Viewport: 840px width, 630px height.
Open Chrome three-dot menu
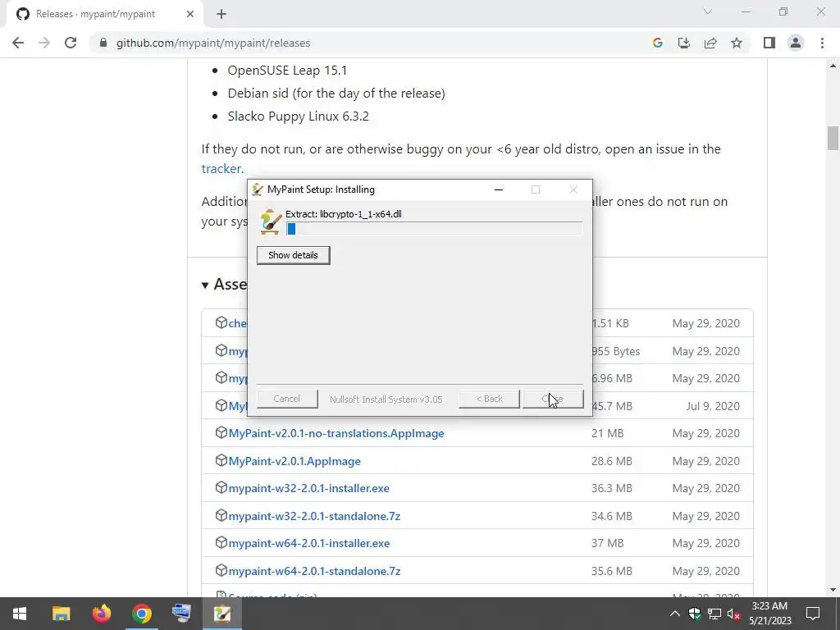[822, 43]
